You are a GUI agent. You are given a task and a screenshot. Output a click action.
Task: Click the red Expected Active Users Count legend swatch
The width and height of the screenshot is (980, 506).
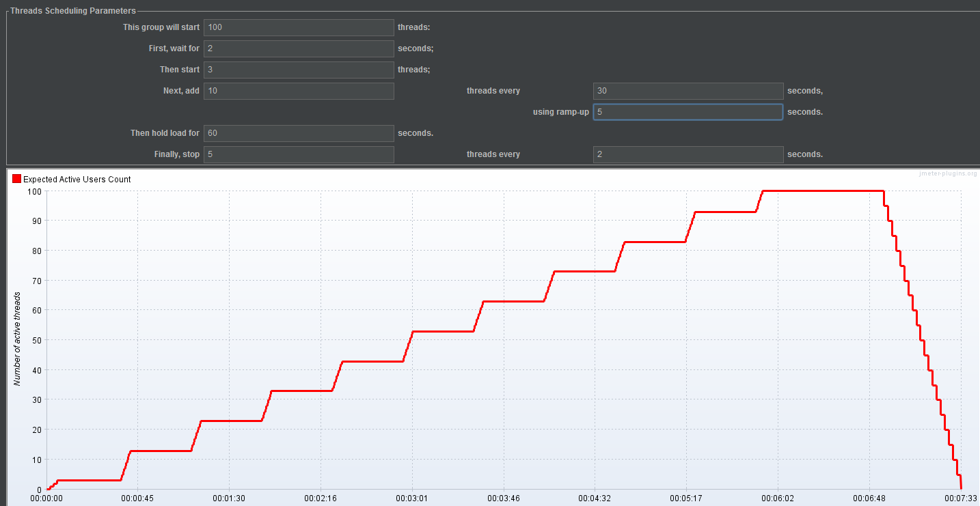click(16, 178)
